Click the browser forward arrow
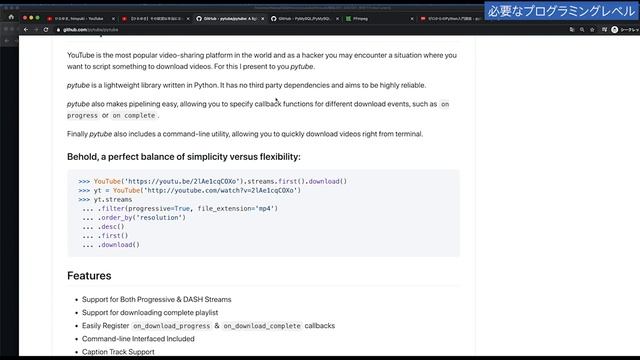Image resolution: width=640 pixels, height=360 pixels. click(x=36, y=30)
